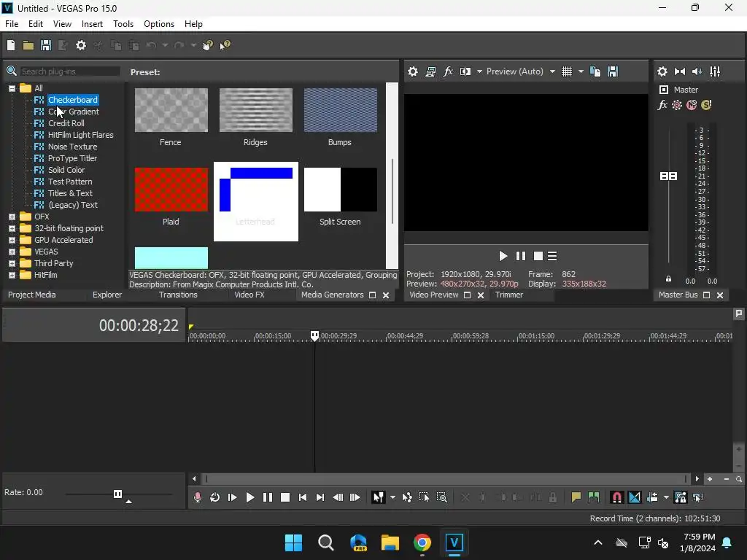Save the project with the floppy toolbar icon

pos(46,45)
